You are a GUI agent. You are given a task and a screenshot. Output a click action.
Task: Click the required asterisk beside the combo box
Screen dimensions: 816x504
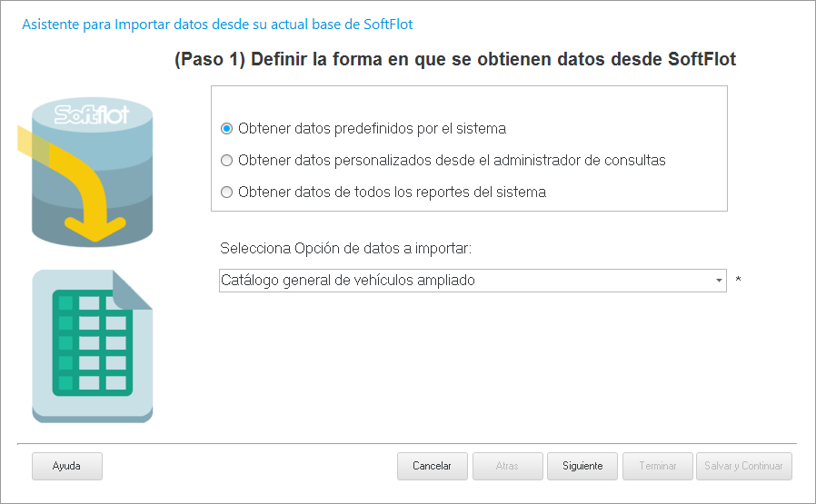pos(738,281)
